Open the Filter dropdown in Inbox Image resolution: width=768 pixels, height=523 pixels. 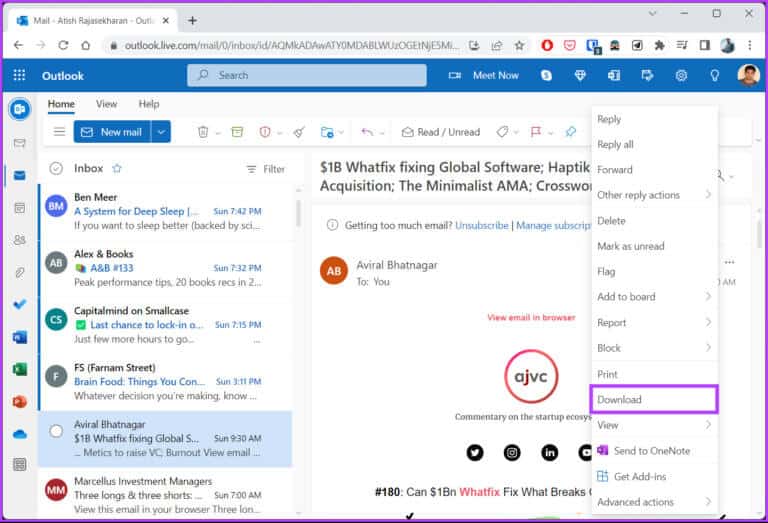coord(265,169)
